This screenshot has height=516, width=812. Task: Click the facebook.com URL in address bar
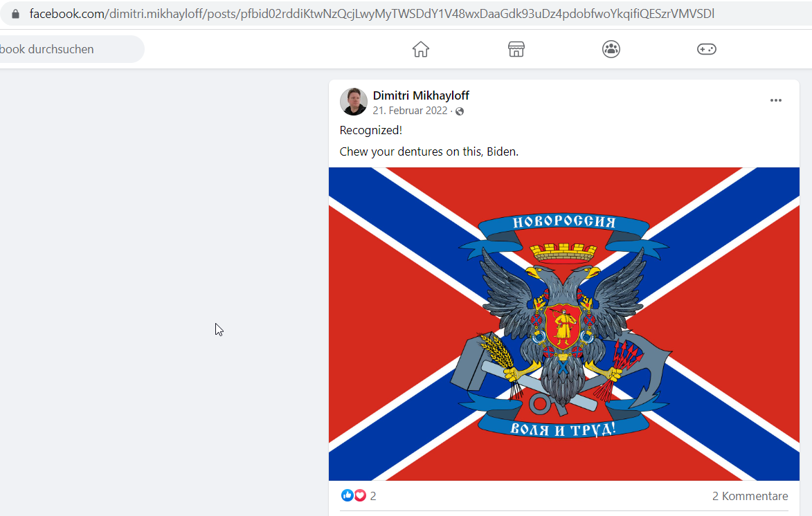coord(372,14)
